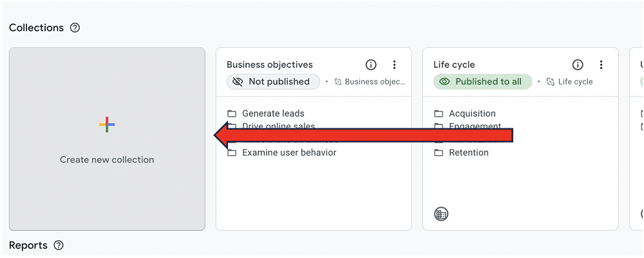Screen dimensions: 644x258
Task: Open help icon next to Collections heading
Action: 75,28
